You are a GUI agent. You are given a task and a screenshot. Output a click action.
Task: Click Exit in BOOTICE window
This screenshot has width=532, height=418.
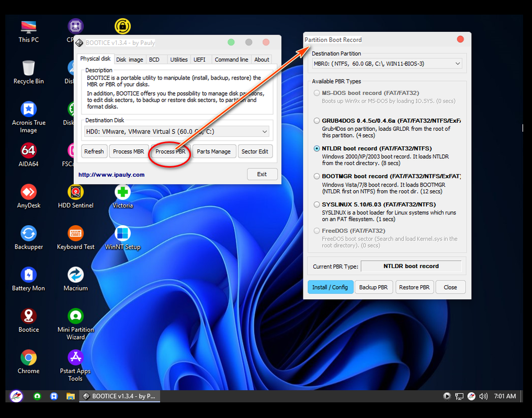click(x=262, y=174)
